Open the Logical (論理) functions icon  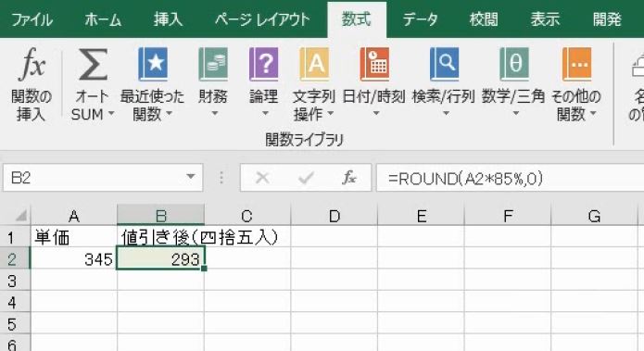coord(264,64)
